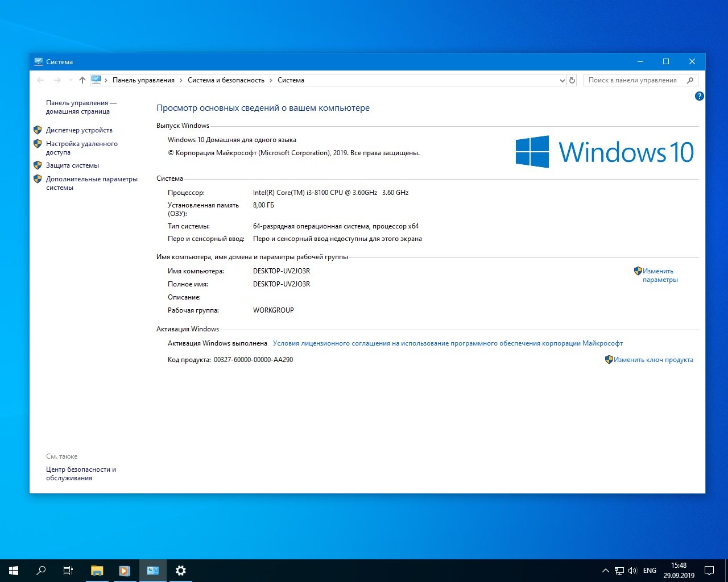Click the Up one level arrow
The height and width of the screenshot is (582, 728).
(82, 80)
